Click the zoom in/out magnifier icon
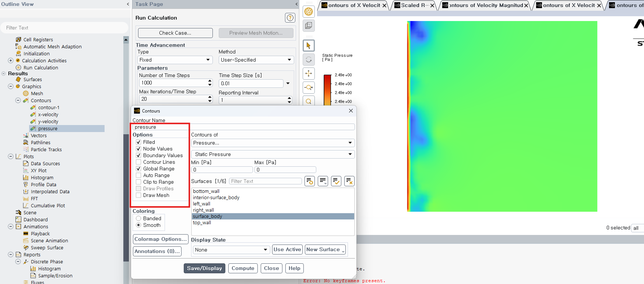 309,87
